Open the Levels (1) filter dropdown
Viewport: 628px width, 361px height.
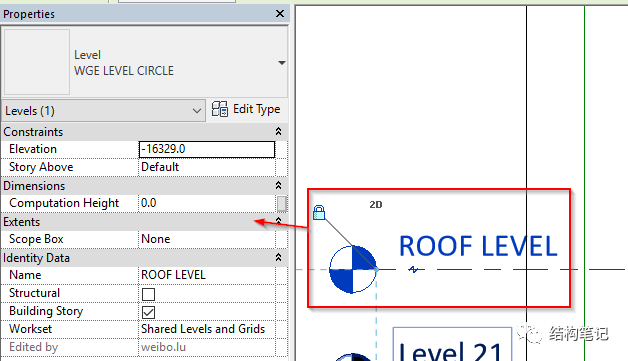[x=104, y=111]
